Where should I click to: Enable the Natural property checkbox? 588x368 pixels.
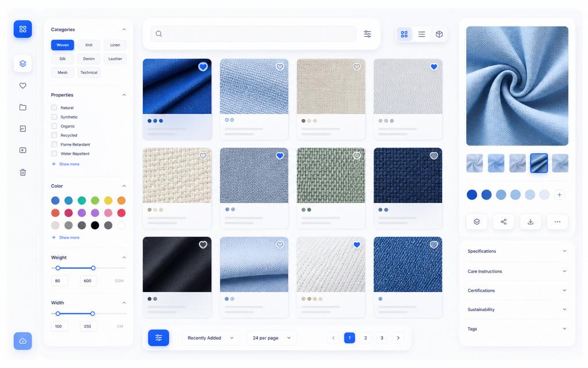point(54,108)
